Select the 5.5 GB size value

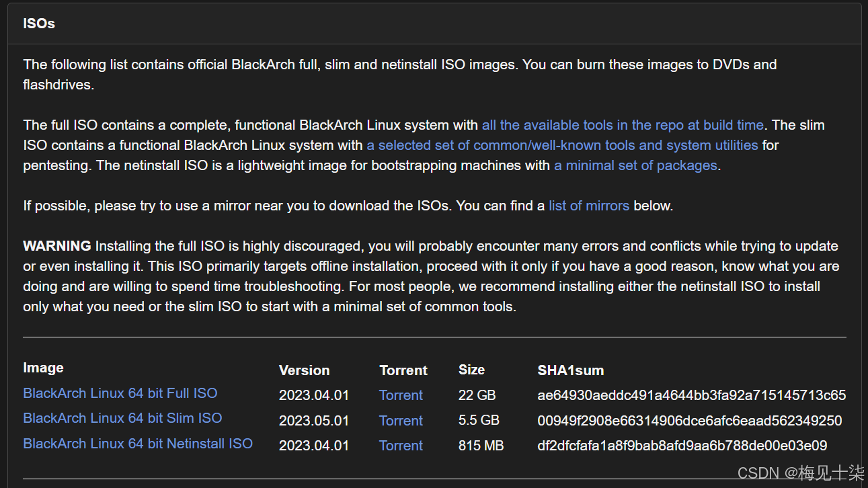479,421
